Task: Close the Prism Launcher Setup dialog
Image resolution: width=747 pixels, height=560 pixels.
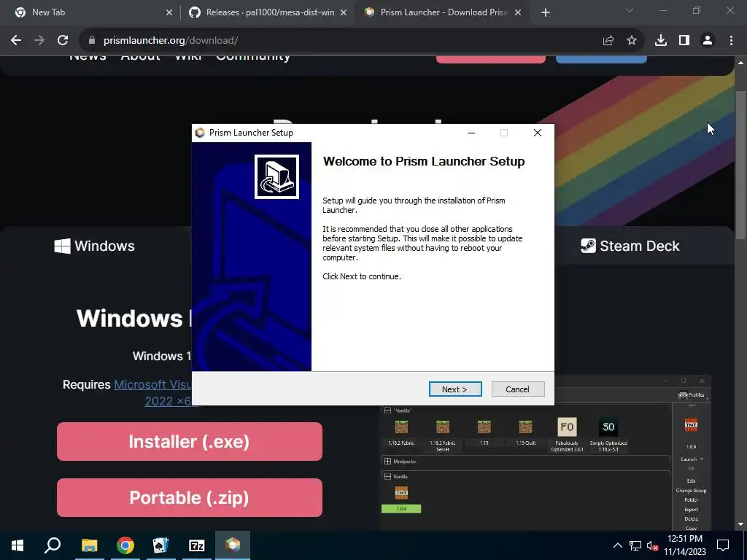Action: pyautogui.click(x=538, y=133)
